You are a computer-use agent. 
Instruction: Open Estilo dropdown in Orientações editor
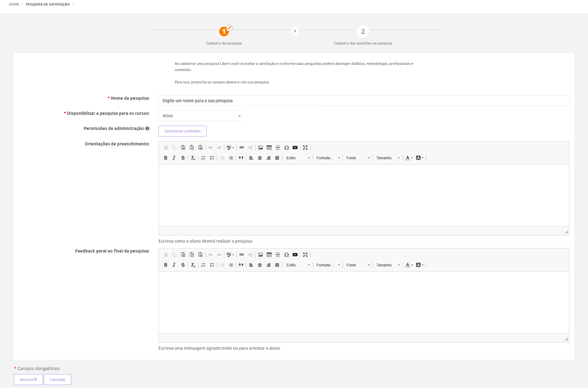click(298, 158)
